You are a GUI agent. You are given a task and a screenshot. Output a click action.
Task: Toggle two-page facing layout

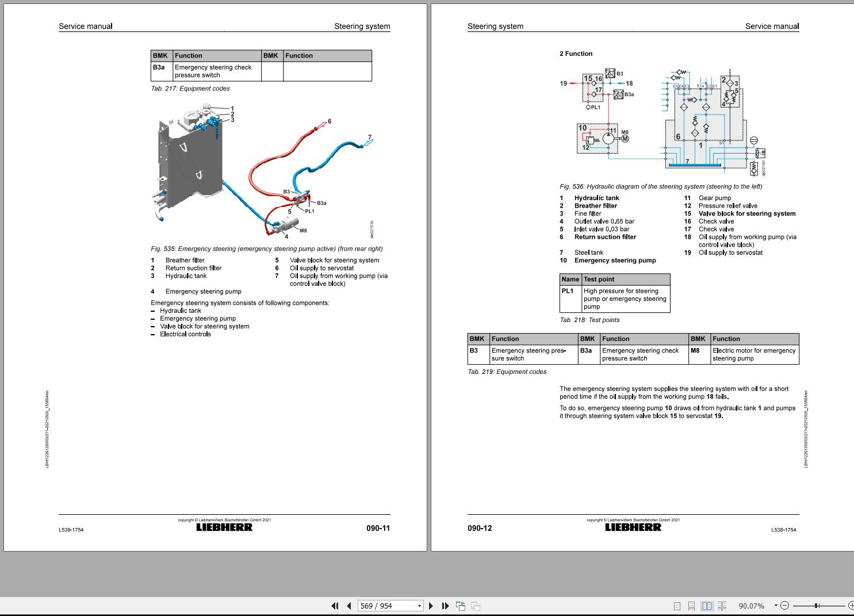(x=707, y=606)
